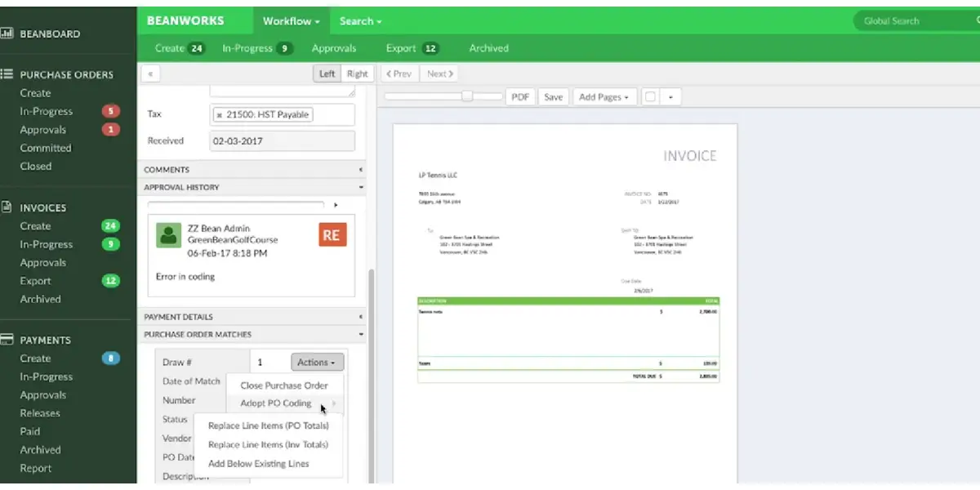
Task: Collapse the left panel with double-chevron button
Action: [150, 73]
